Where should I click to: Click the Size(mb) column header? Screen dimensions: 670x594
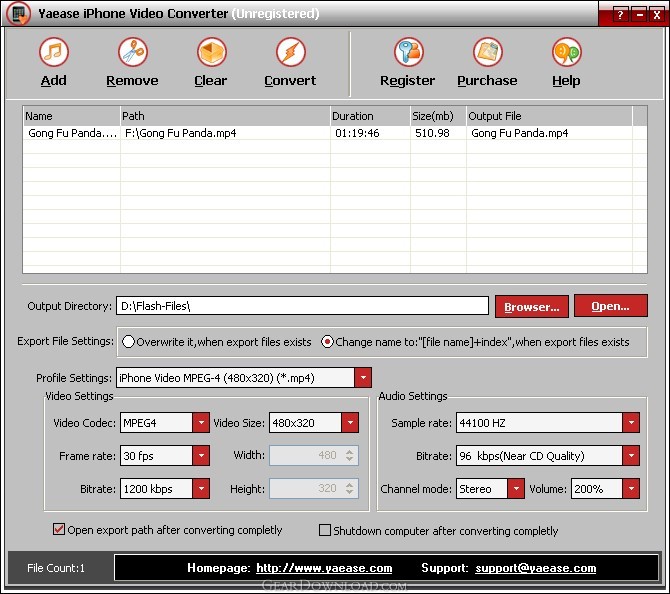tap(438, 116)
